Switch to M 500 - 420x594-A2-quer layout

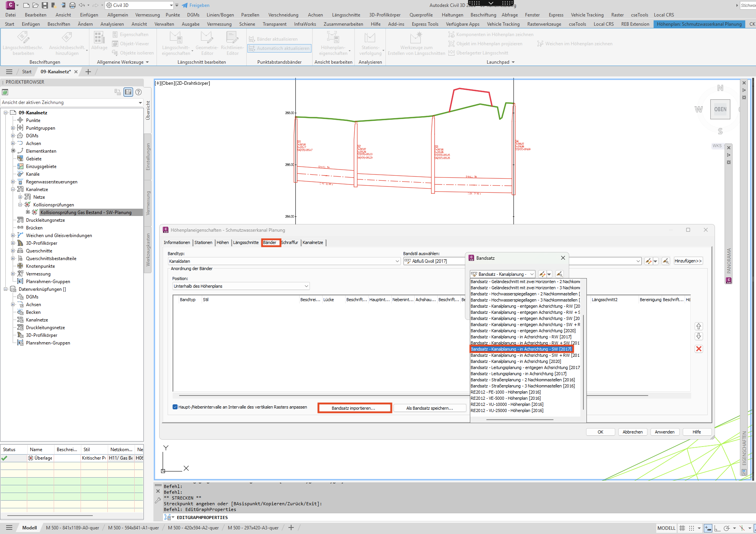click(x=193, y=528)
